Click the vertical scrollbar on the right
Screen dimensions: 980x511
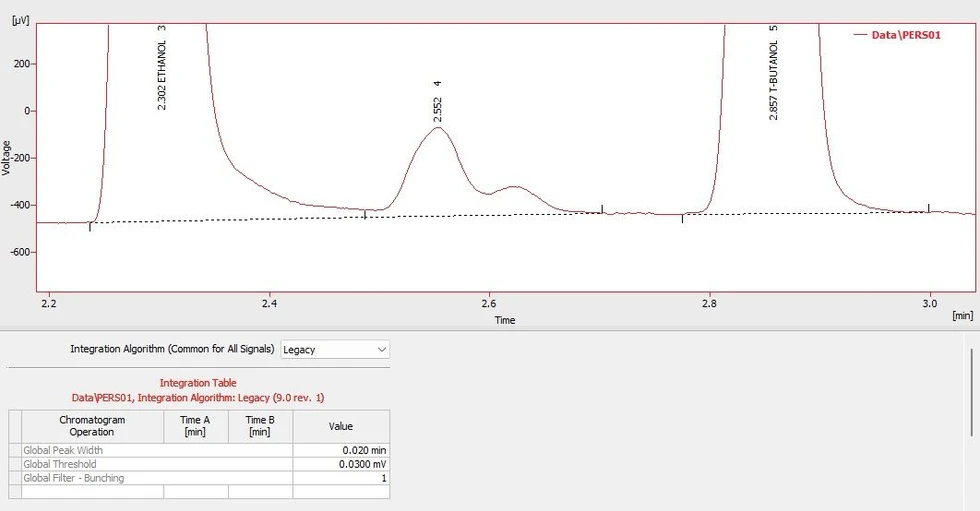[972, 390]
